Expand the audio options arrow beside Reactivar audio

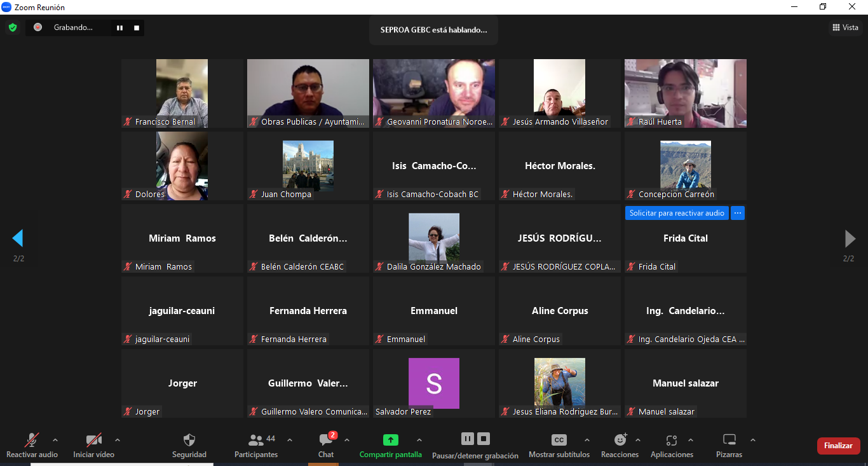55,440
